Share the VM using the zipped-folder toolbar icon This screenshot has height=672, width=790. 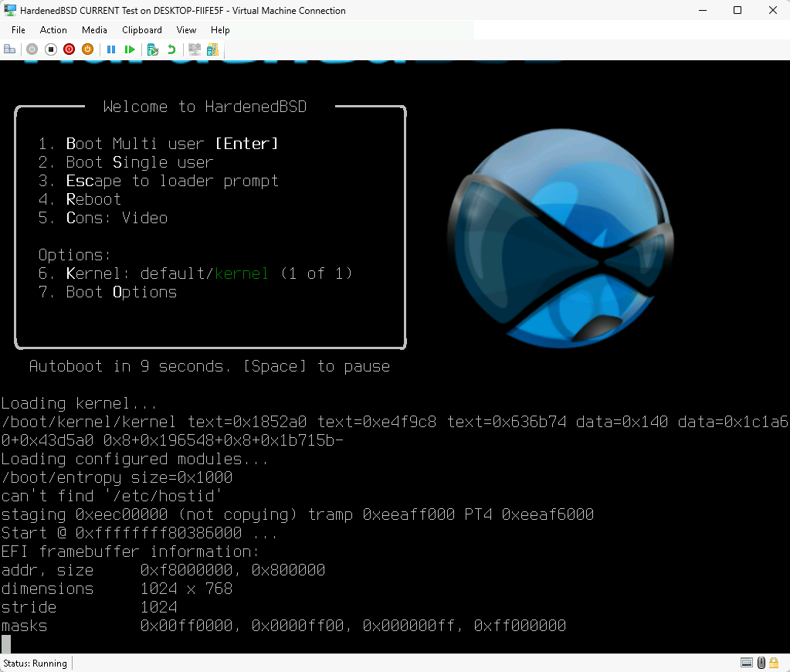pyautogui.click(x=212, y=49)
